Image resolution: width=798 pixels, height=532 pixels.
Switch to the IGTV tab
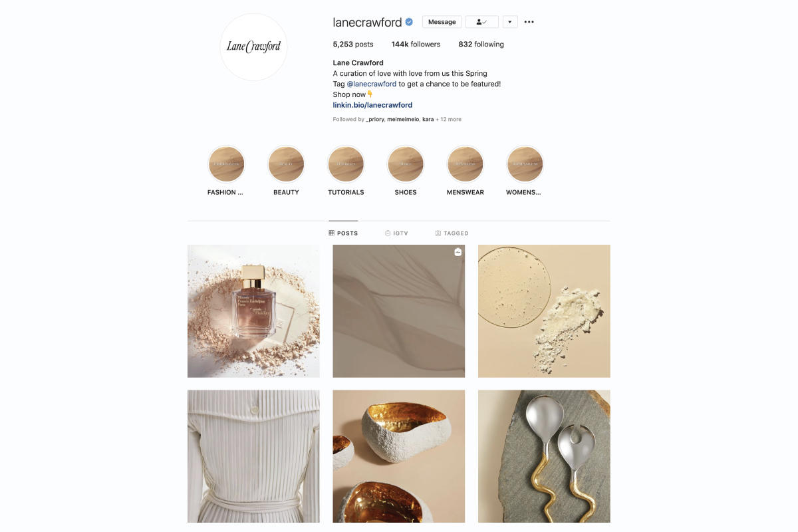pyautogui.click(x=396, y=233)
